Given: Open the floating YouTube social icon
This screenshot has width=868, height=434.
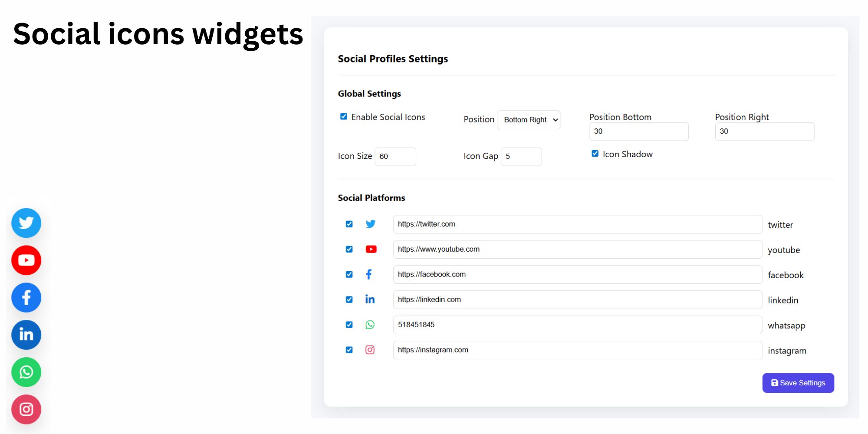Looking at the screenshot, I should pos(26,260).
